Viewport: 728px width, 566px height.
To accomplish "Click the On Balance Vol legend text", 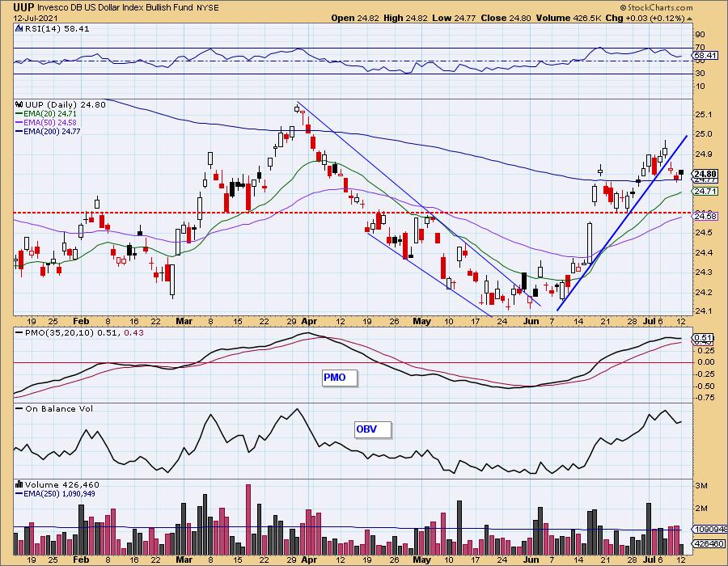I will 59,408.
